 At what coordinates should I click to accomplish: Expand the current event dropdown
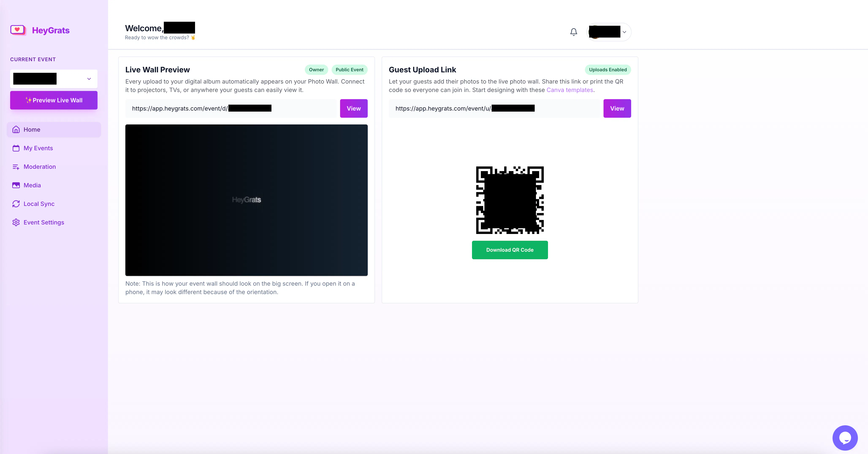coord(54,78)
